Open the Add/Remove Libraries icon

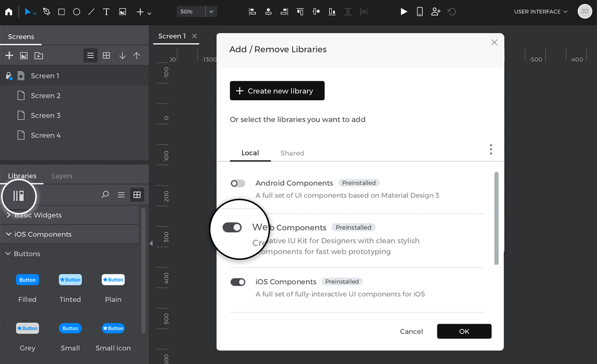tap(19, 196)
